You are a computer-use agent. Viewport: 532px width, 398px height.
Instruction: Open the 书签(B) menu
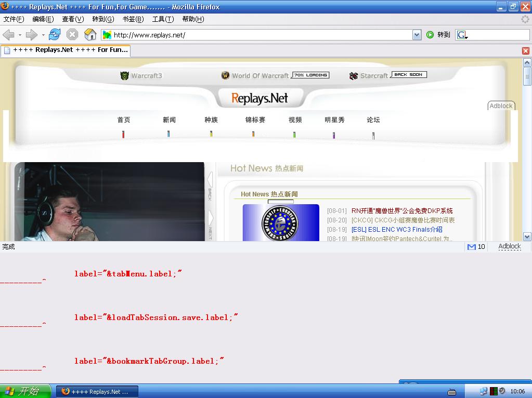tap(133, 19)
